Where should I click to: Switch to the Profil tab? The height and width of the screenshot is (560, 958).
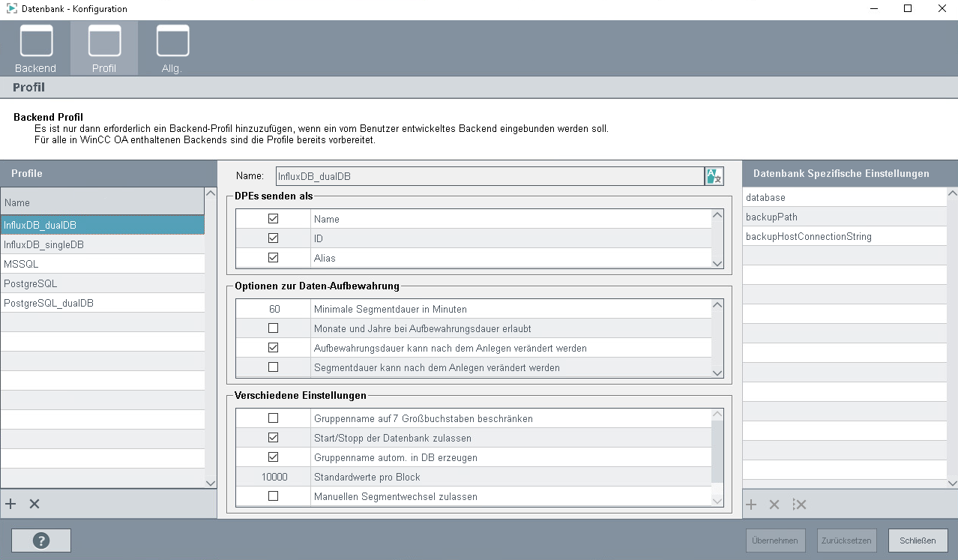(104, 48)
